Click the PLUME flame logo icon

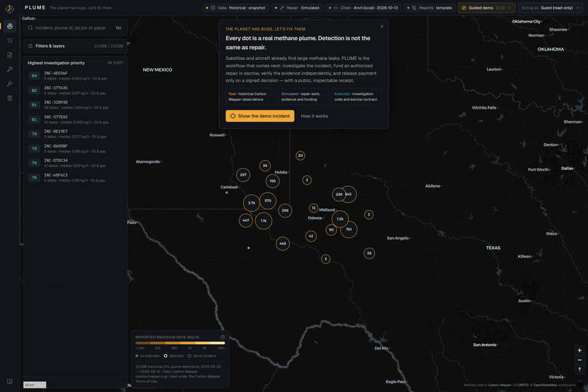9,8
